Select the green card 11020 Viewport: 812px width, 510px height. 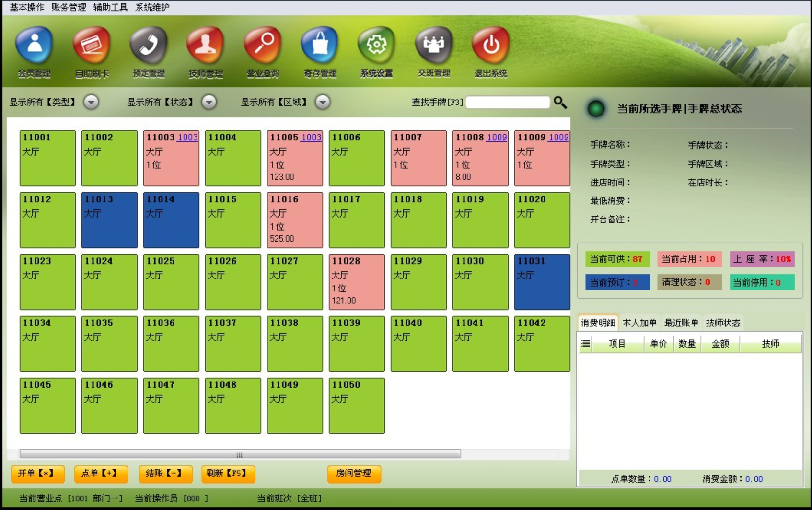[542, 220]
